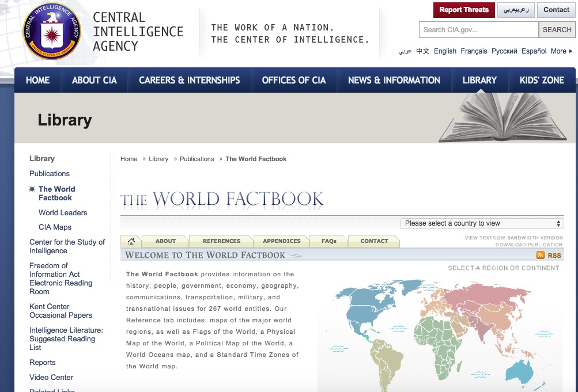
Task: Select Russia region on the map
Action: pyautogui.click(x=486, y=295)
